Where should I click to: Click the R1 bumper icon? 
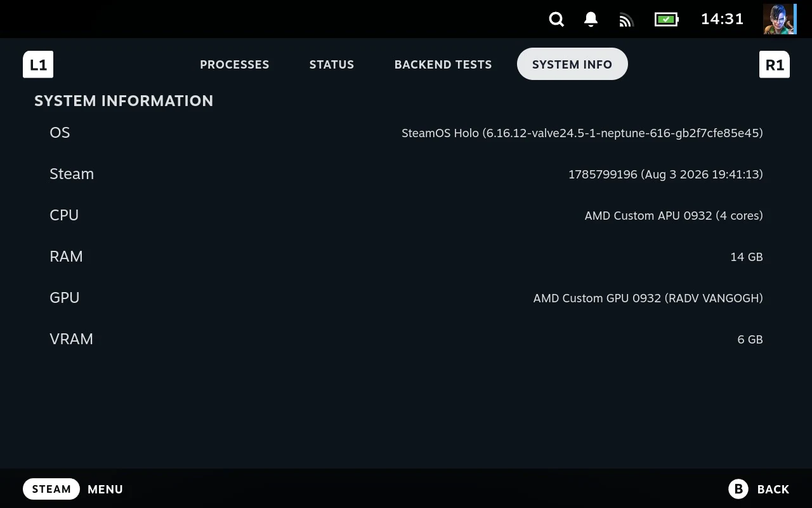coord(775,64)
